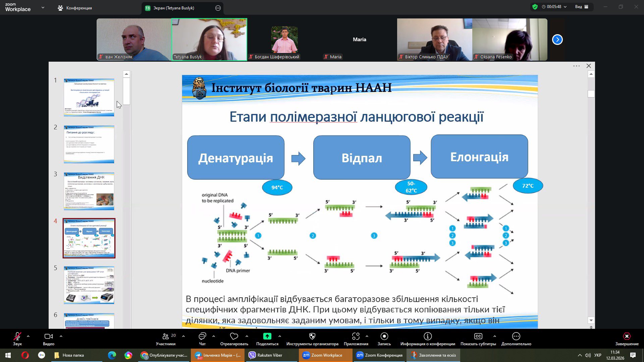Viewport: 644px width, 362px height.
Task: Open Отреагировать reactions heart icon
Action: click(234, 336)
